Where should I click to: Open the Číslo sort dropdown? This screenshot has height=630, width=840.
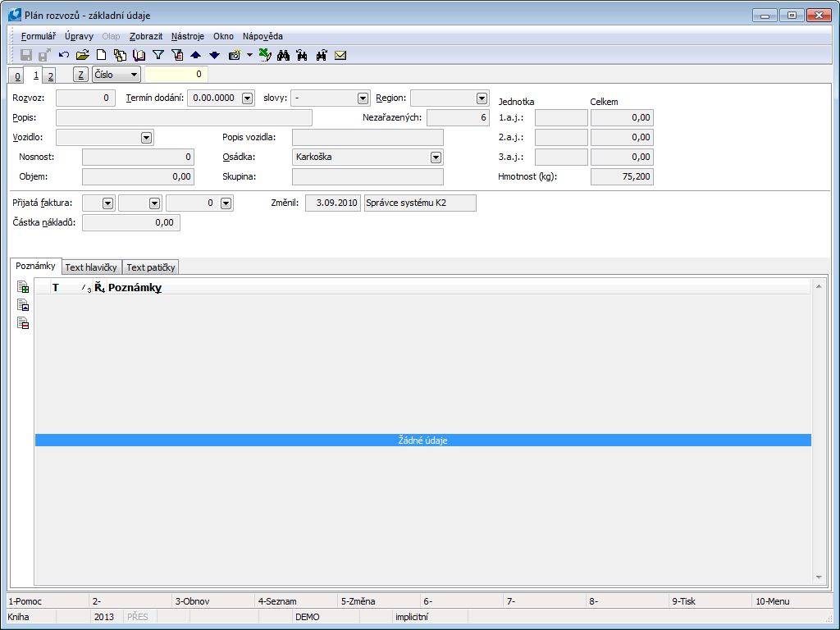[x=134, y=75]
